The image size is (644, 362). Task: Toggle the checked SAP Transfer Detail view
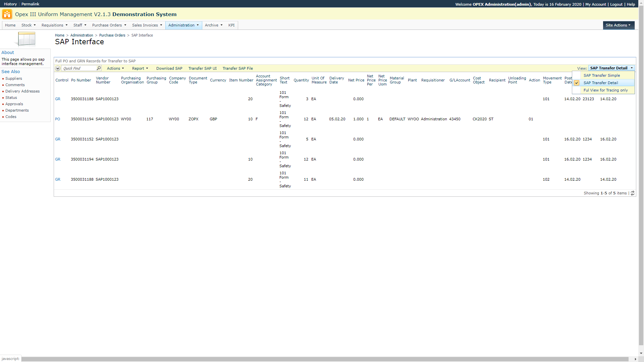point(600,83)
